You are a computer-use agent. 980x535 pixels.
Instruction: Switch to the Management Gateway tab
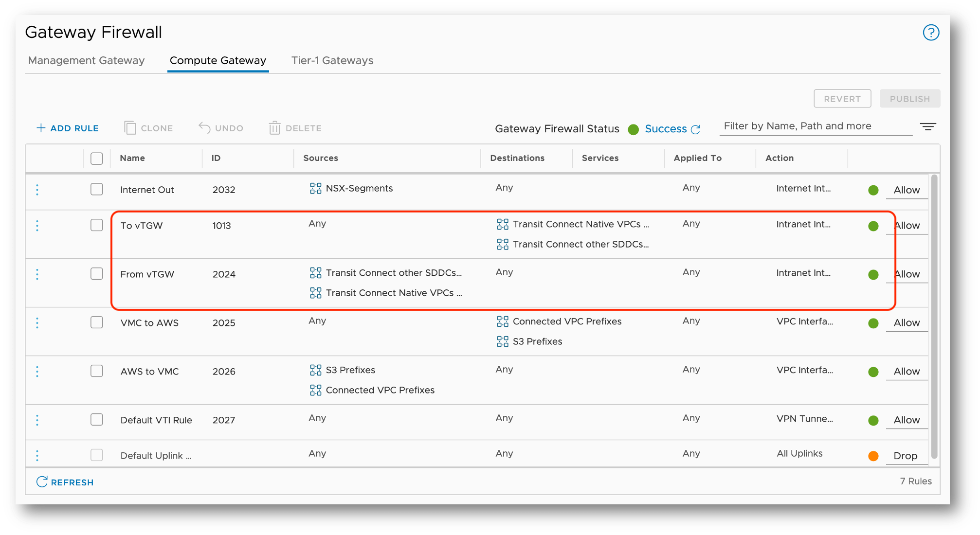pyautogui.click(x=86, y=60)
